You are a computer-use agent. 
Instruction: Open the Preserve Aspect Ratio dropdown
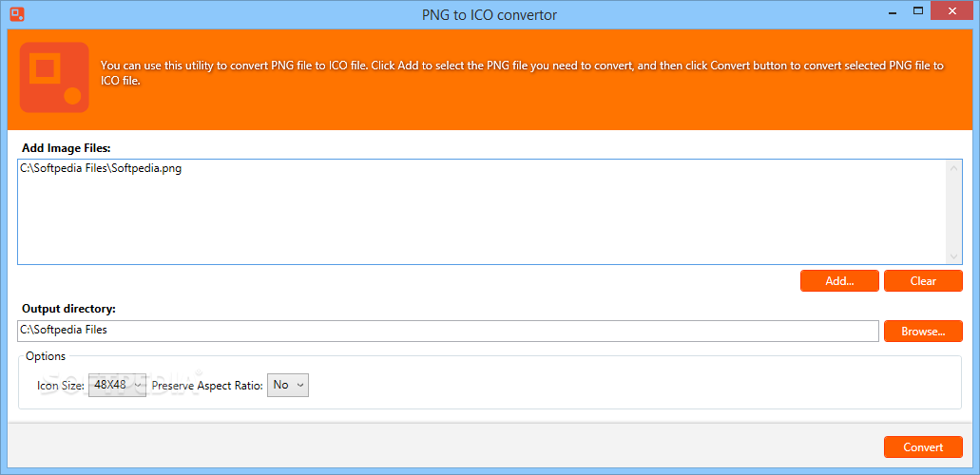tap(287, 385)
